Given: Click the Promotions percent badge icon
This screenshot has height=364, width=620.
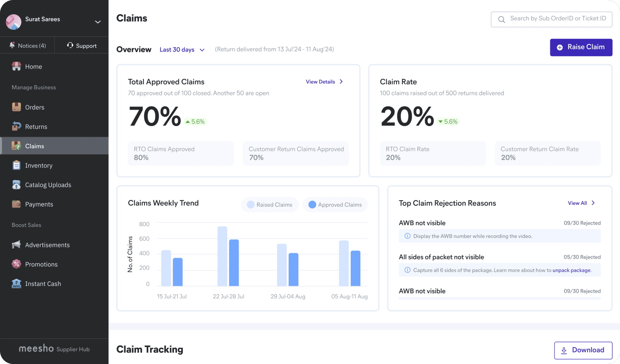Looking at the screenshot, I should [16, 264].
